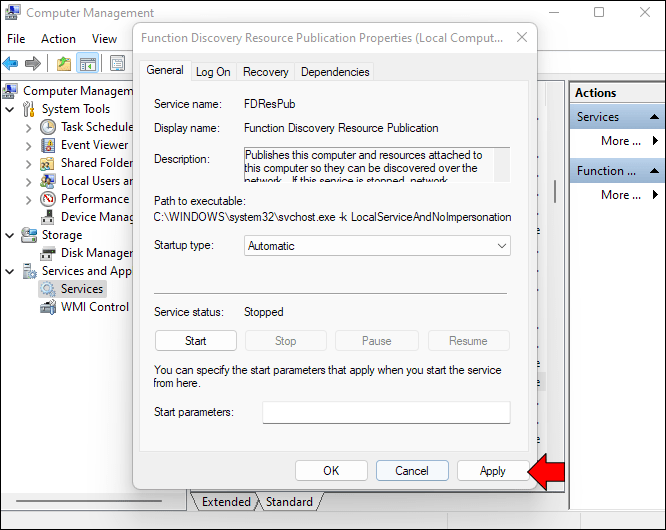
Task: Switch to the Dependencies tab
Action: pos(335,72)
